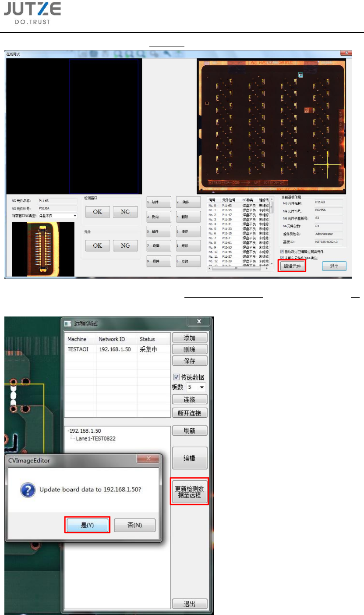The image size is (364, 615).
Task: Click the NG list horizontal scrollbar
Action: point(239,268)
